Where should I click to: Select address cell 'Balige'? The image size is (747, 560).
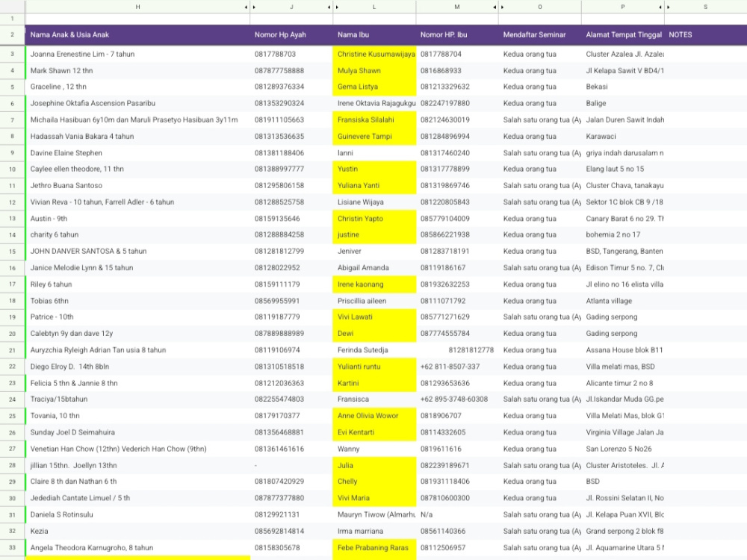click(x=623, y=103)
